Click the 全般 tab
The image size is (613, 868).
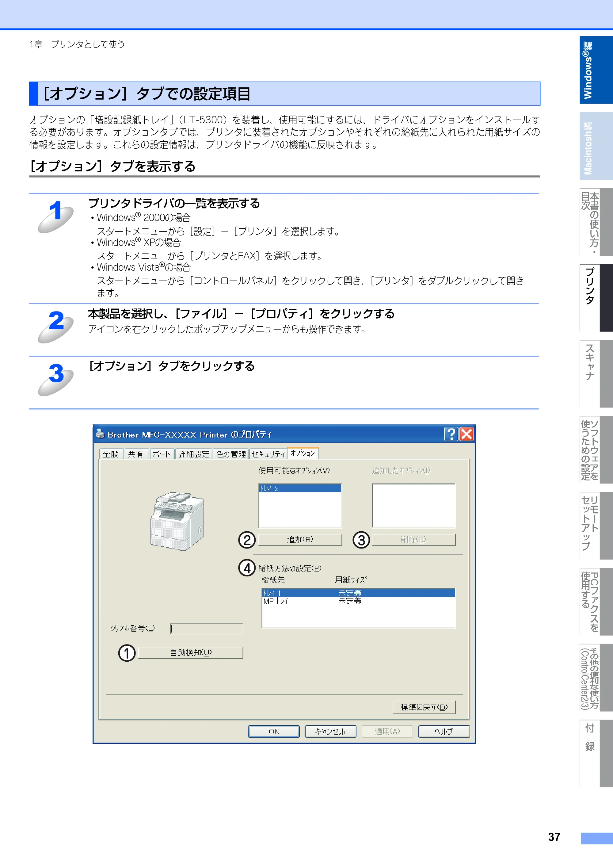111,454
